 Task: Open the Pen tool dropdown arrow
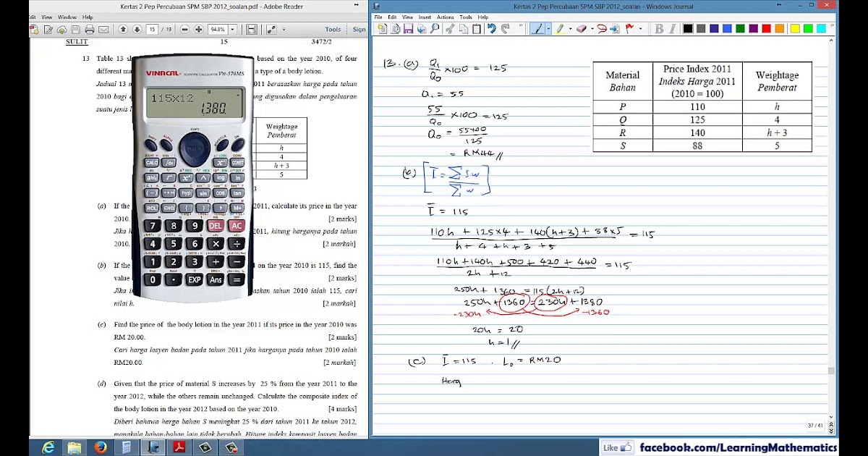(x=548, y=29)
